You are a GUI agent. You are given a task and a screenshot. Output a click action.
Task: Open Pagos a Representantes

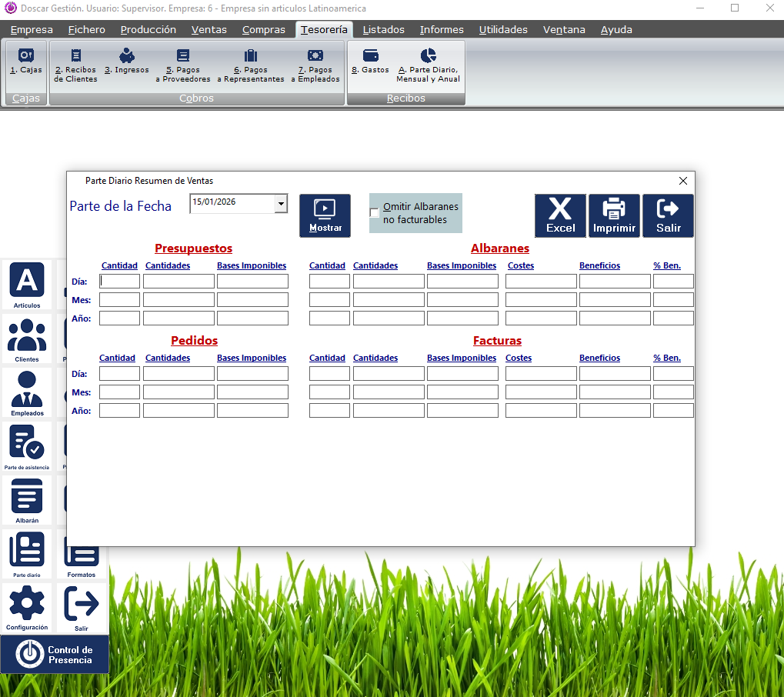251,63
